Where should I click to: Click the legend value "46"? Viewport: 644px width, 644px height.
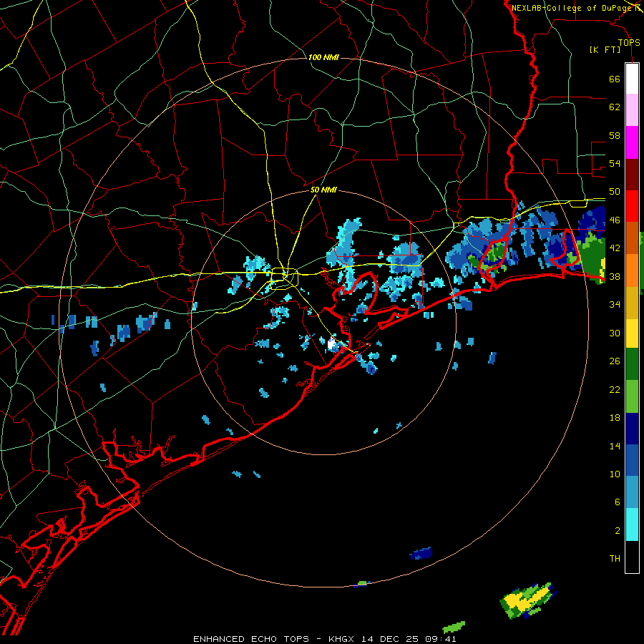click(615, 220)
